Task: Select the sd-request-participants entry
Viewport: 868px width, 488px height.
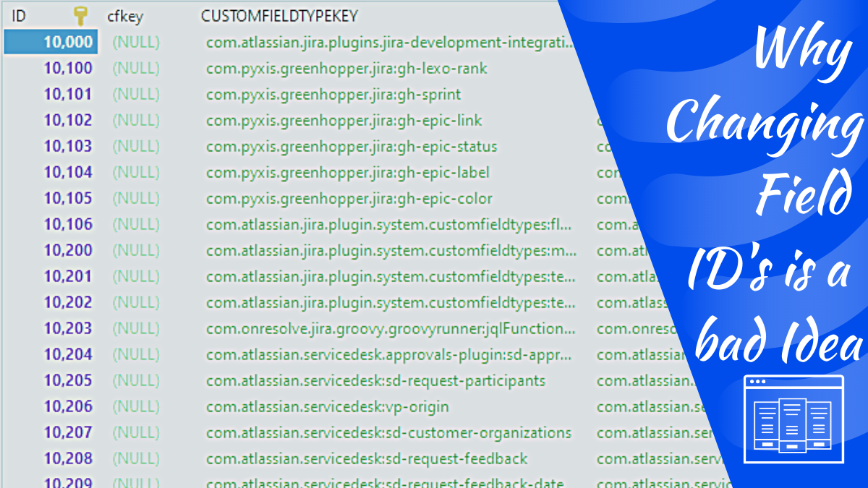Action: pyautogui.click(x=375, y=381)
